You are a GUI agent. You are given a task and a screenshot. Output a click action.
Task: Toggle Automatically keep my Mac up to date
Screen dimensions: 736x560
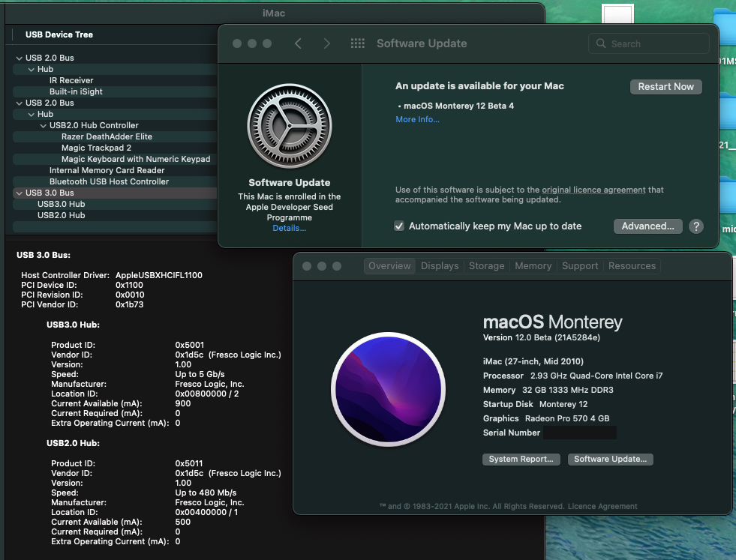(399, 226)
